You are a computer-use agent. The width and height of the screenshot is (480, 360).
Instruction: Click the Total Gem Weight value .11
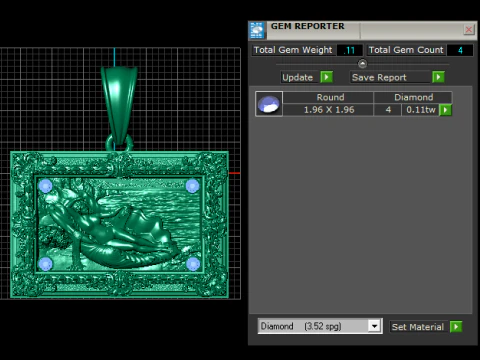(349, 50)
